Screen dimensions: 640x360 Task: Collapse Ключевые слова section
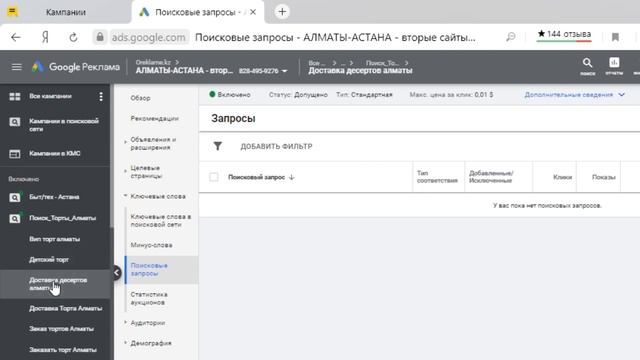point(125,196)
